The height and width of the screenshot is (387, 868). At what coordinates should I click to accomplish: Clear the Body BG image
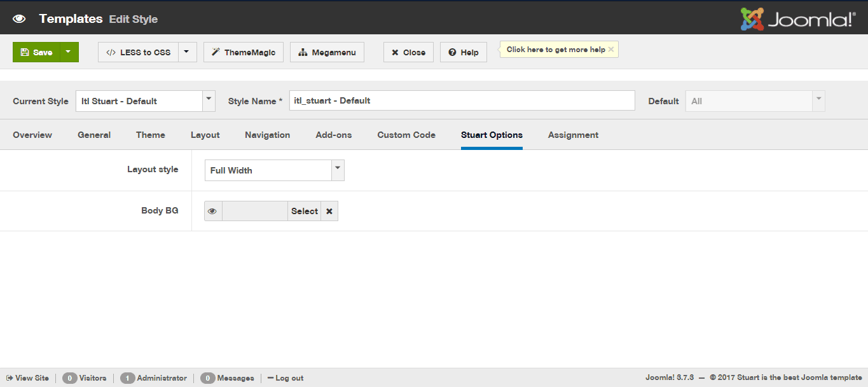pos(329,211)
